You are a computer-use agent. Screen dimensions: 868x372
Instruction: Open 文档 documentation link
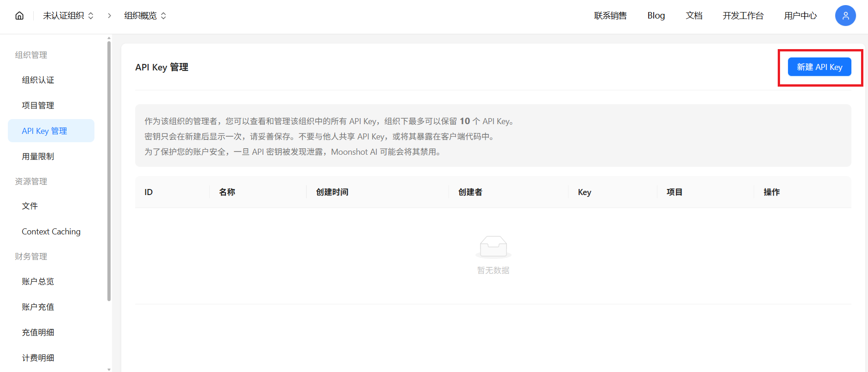(694, 16)
